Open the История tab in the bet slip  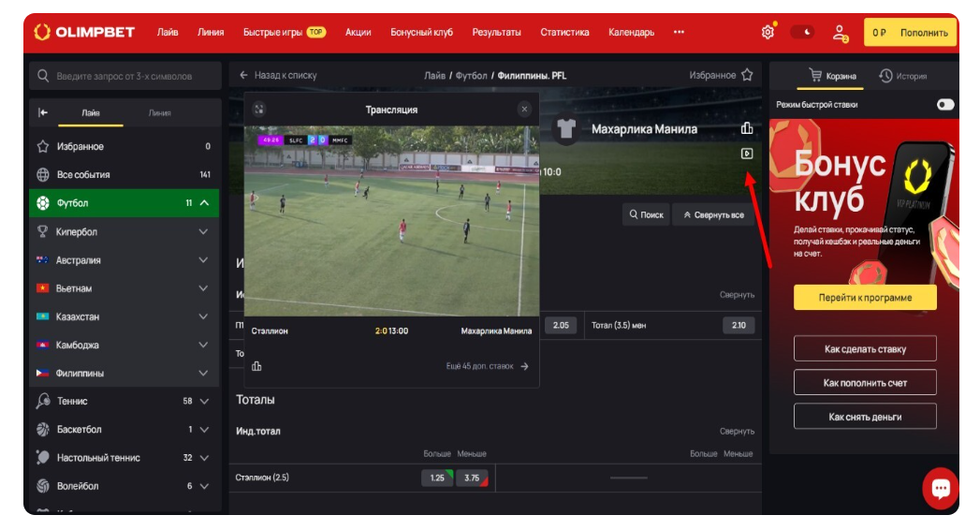[902, 76]
